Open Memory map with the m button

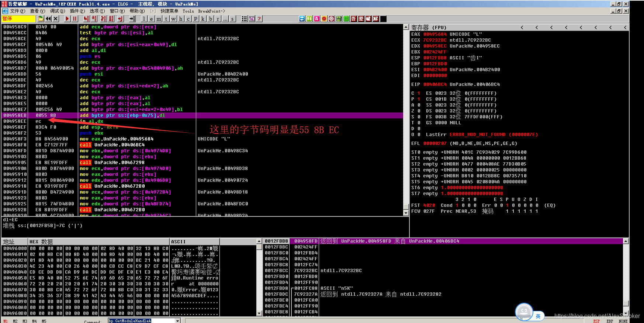pos(159,19)
